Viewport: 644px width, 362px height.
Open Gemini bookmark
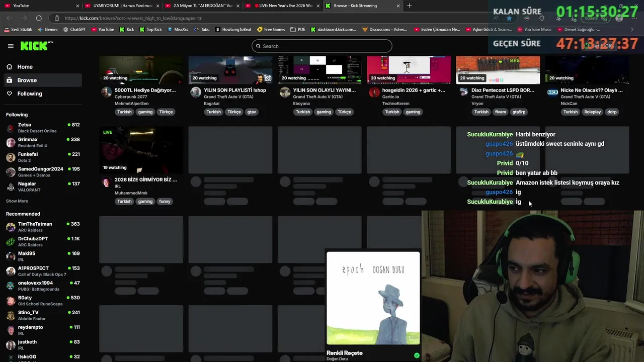(47, 30)
